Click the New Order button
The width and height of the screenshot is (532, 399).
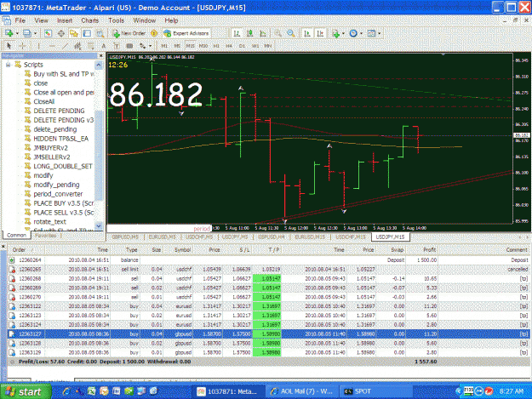pos(129,33)
